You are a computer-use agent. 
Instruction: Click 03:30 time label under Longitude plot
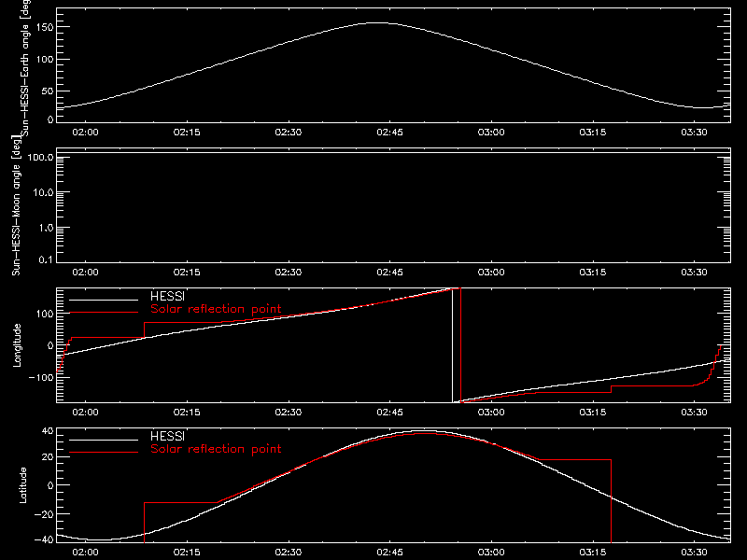click(694, 412)
